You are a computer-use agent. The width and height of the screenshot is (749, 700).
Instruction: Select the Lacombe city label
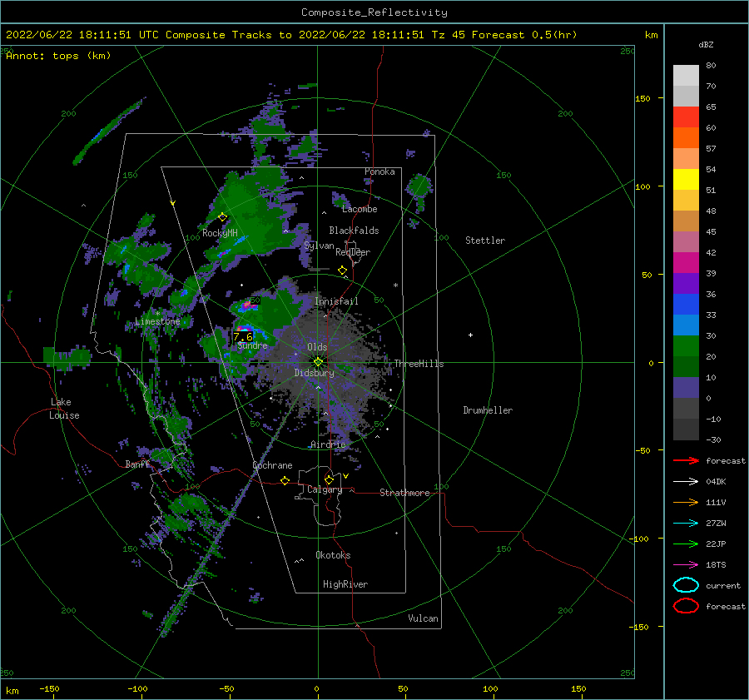tap(360, 209)
